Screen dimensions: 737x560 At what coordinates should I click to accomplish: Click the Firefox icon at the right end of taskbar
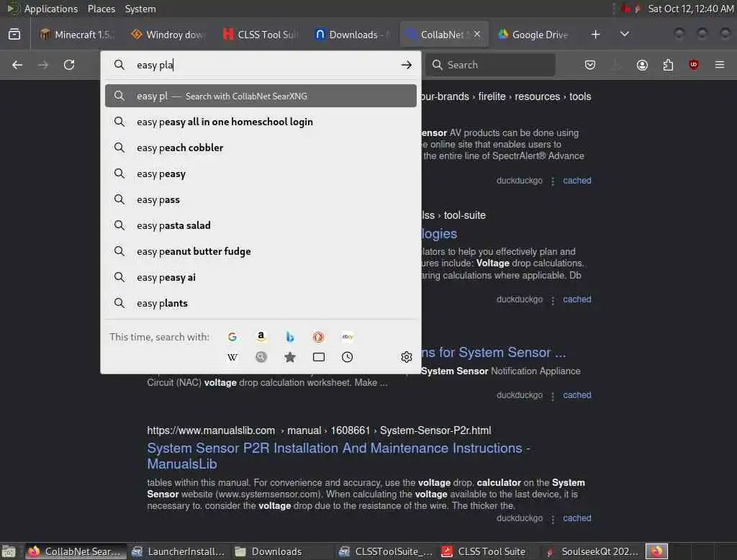pos(656,551)
